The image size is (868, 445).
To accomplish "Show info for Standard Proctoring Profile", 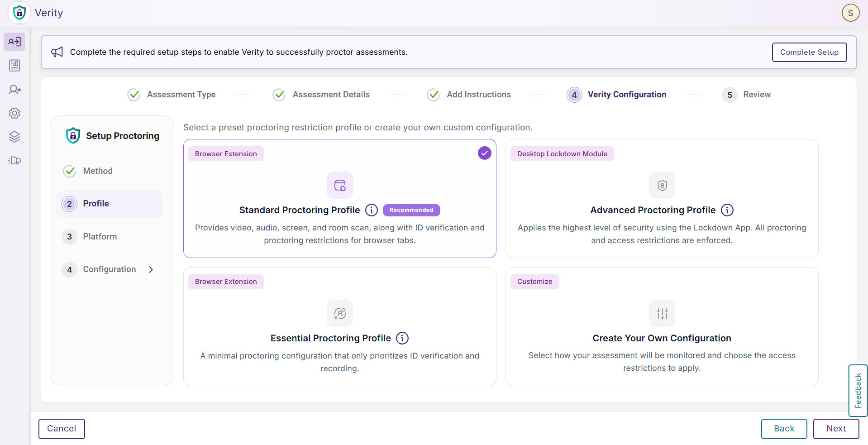I will click(x=372, y=210).
